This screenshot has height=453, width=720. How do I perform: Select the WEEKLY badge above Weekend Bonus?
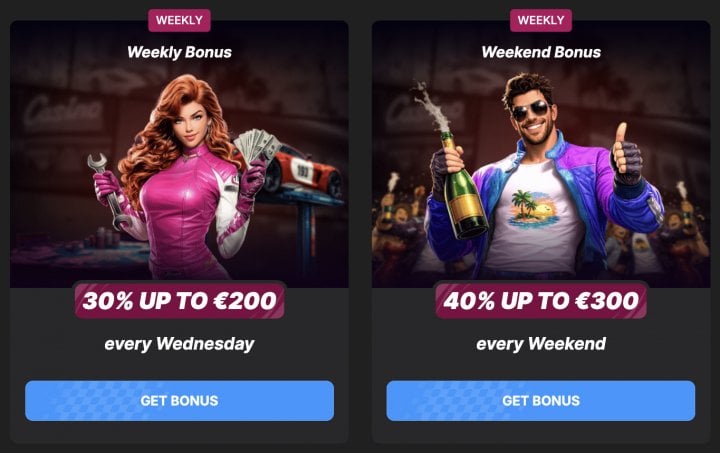(541, 20)
